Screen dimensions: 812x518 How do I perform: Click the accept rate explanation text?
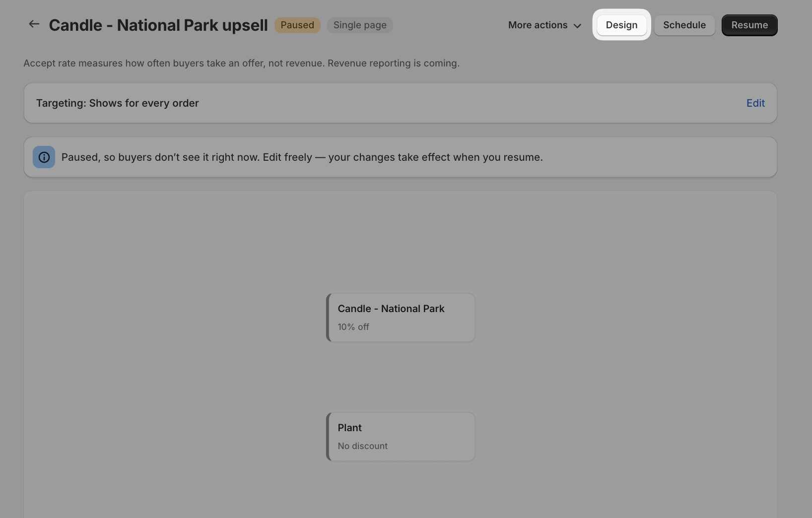coord(242,63)
